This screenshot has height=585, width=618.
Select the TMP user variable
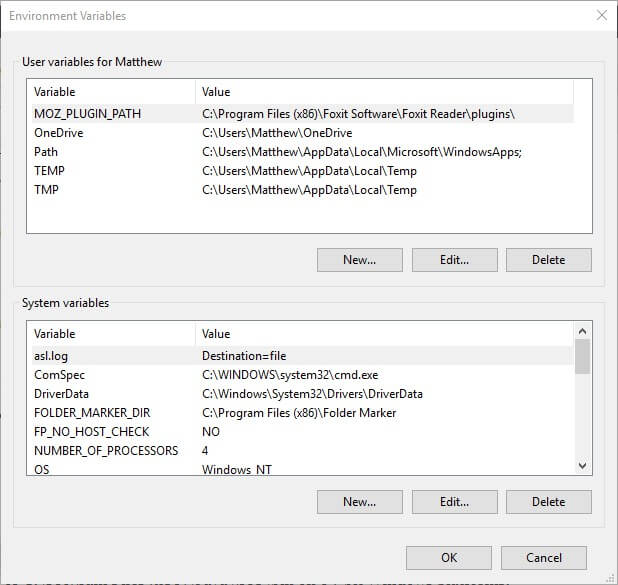click(x=302, y=190)
